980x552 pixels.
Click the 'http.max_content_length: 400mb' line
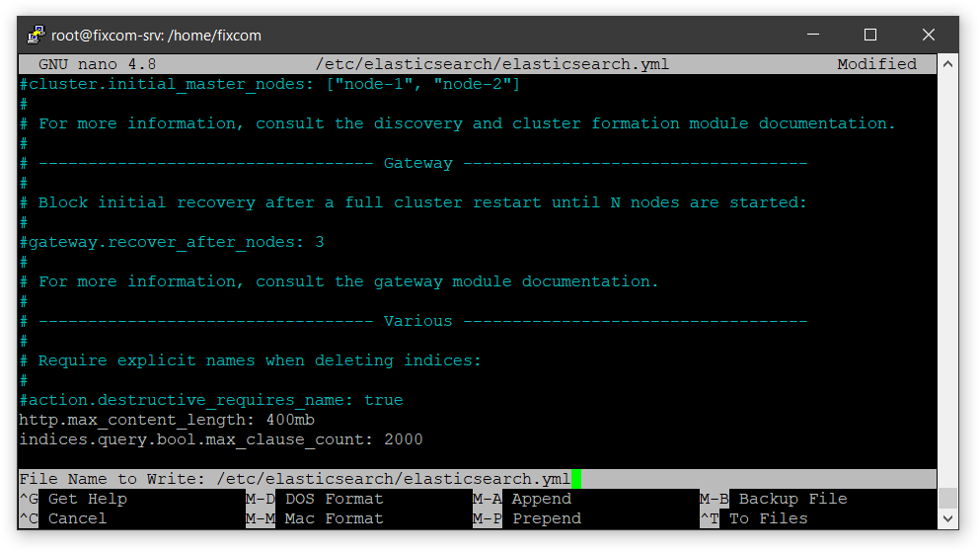167,420
